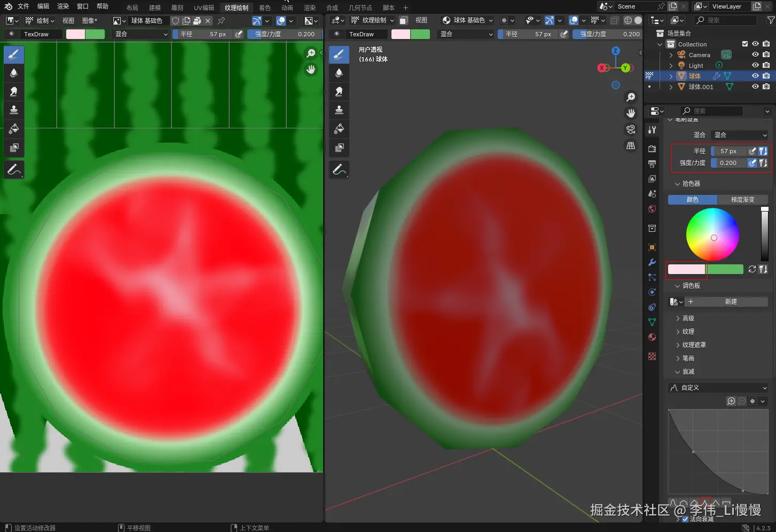Disable render for Camera in outliner

[x=766, y=54]
